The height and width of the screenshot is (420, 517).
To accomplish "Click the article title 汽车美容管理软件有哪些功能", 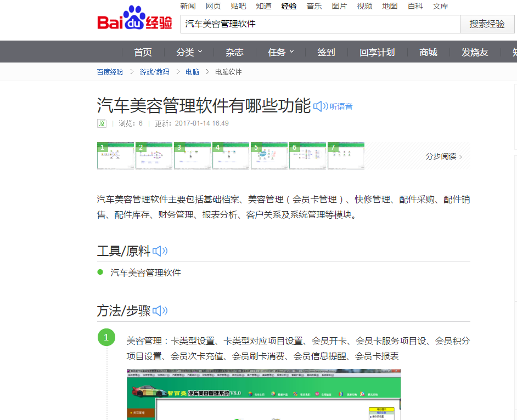I will (x=204, y=105).
